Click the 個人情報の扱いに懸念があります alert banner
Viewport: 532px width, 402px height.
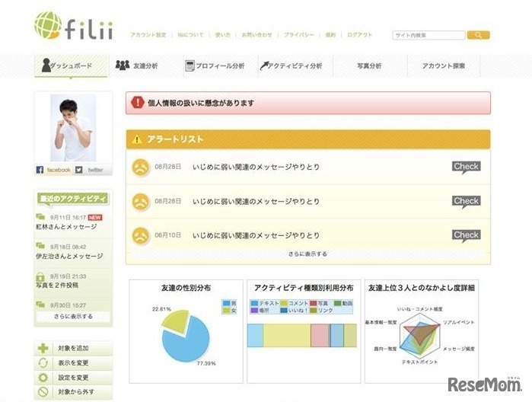[x=308, y=103]
